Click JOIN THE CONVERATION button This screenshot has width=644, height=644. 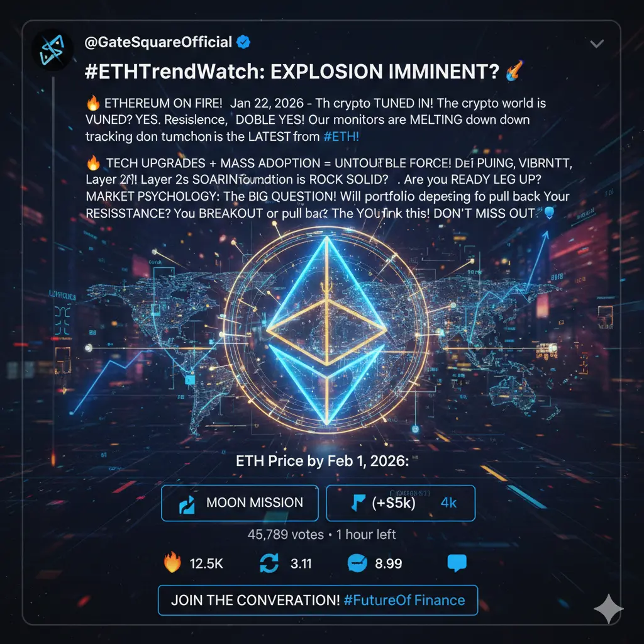318,600
